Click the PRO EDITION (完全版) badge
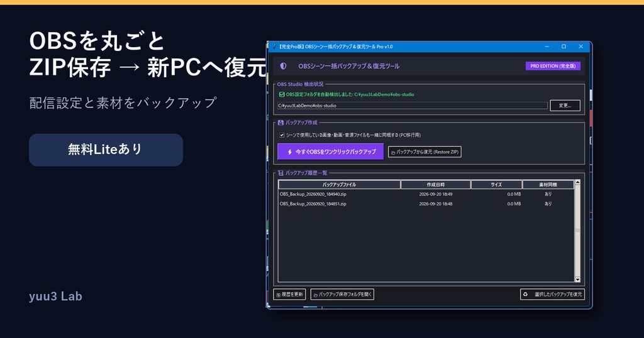 [x=553, y=66]
